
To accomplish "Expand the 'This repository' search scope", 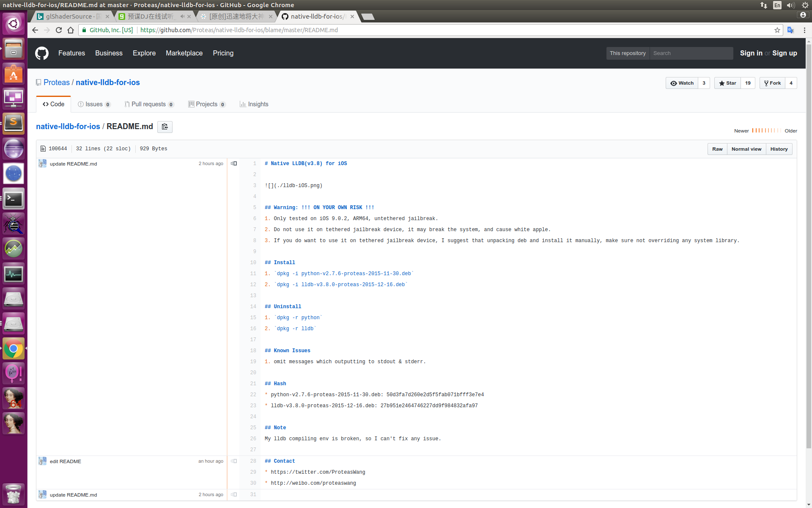I will point(628,53).
